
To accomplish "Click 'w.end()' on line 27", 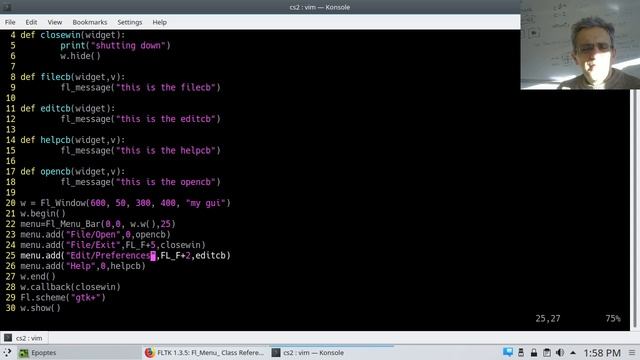I will click(x=38, y=277).
